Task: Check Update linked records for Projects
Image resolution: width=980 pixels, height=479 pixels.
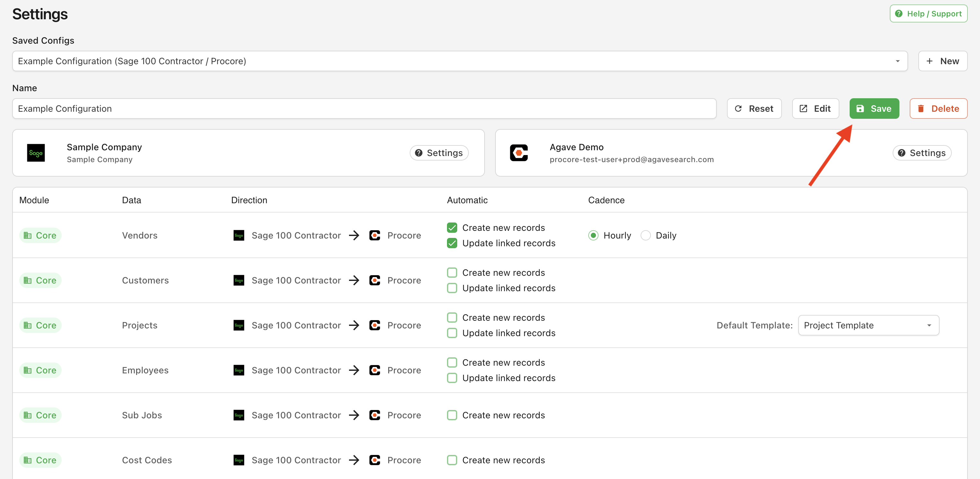Action: [x=452, y=333]
